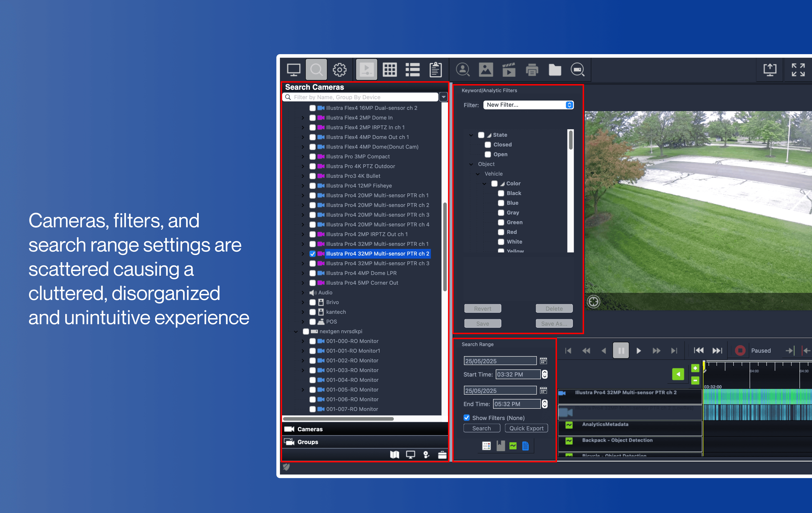This screenshot has width=812, height=513.
Task: Switch to the Groups section
Action: coord(307,442)
